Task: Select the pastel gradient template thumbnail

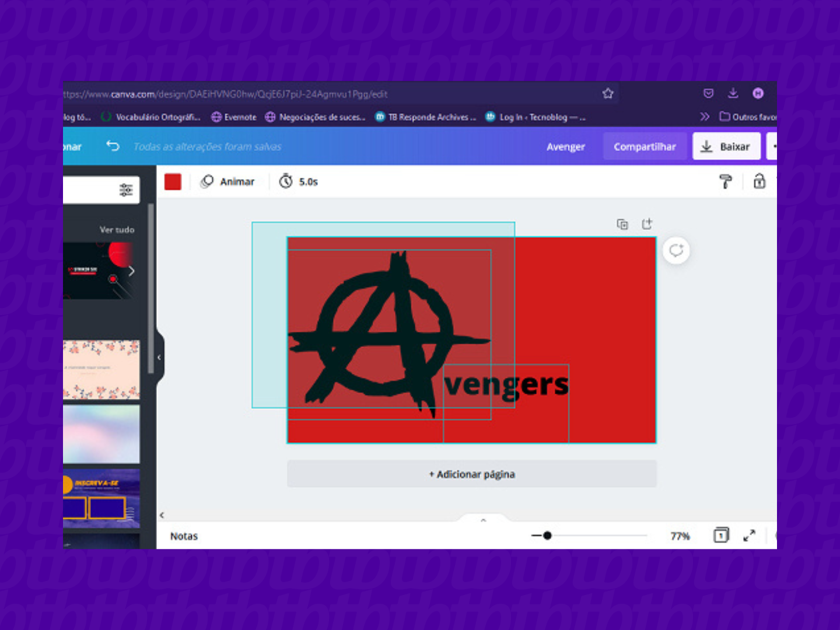Action: (101, 435)
